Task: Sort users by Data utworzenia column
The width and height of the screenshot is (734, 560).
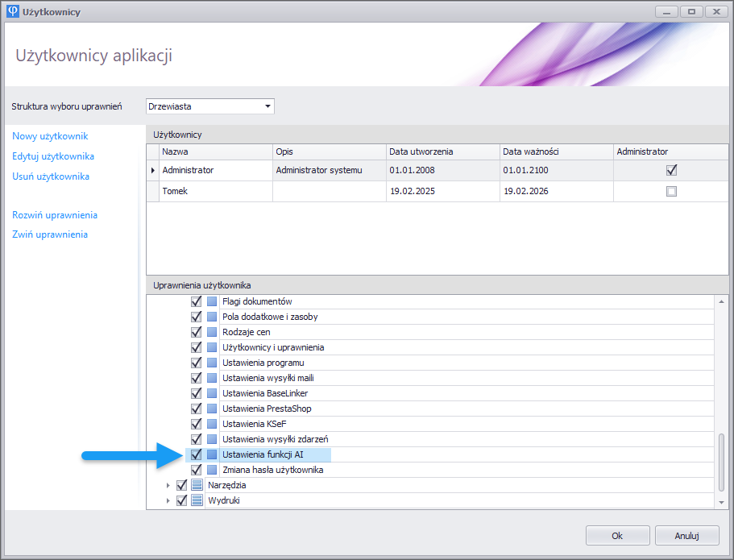Action: (442, 151)
